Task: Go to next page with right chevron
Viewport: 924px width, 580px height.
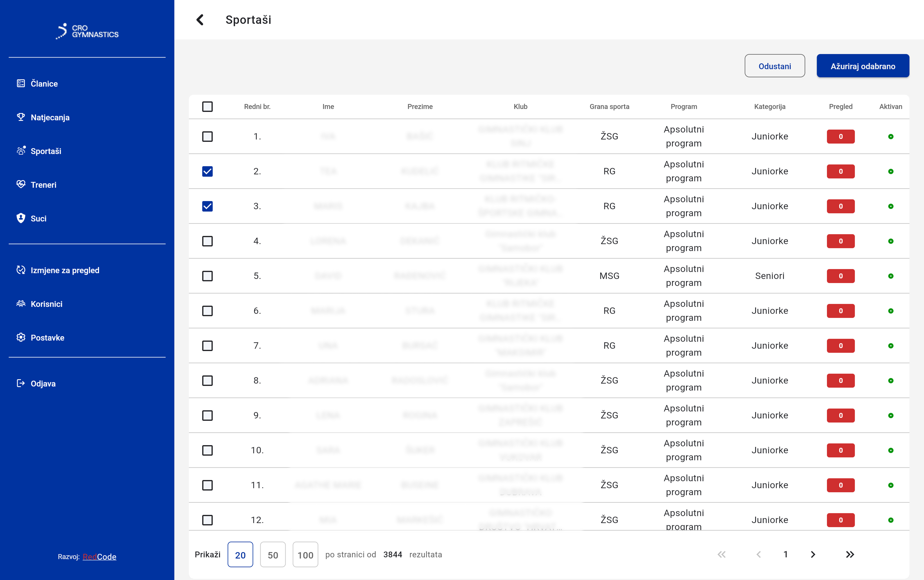Action: pyautogui.click(x=813, y=554)
